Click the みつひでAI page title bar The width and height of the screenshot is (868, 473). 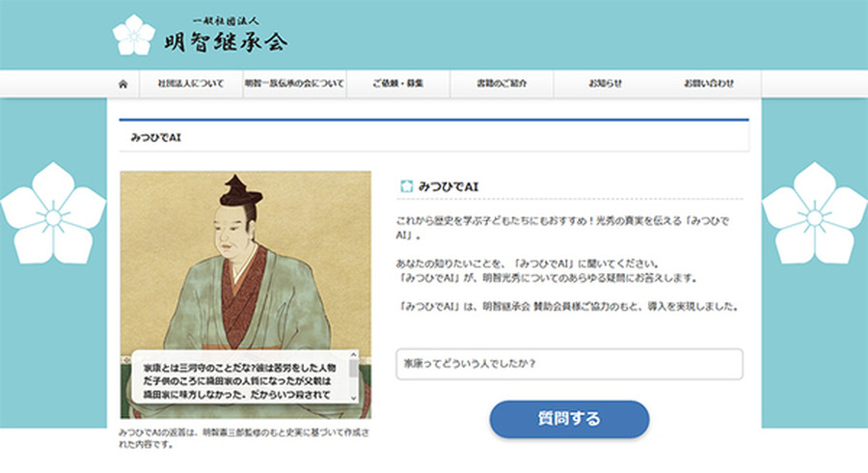point(434,136)
